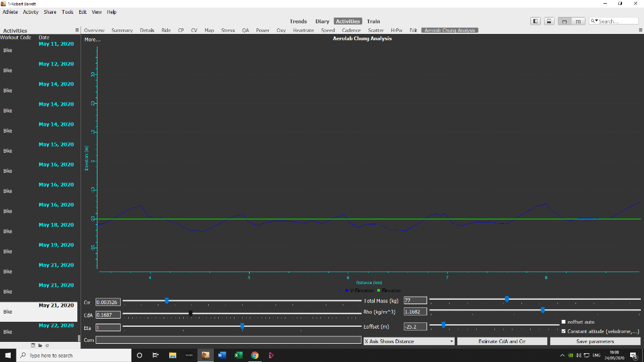
Task: Toggle the sidebar visibility icon in the toolbar
Action: (535, 21)
